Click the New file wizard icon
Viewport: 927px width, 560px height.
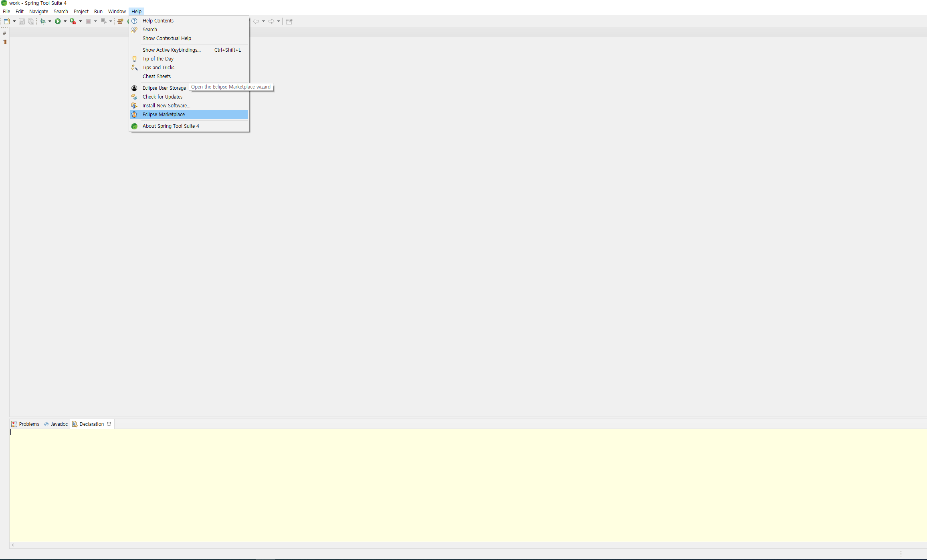pyautogui.click(x=7, y=21)
